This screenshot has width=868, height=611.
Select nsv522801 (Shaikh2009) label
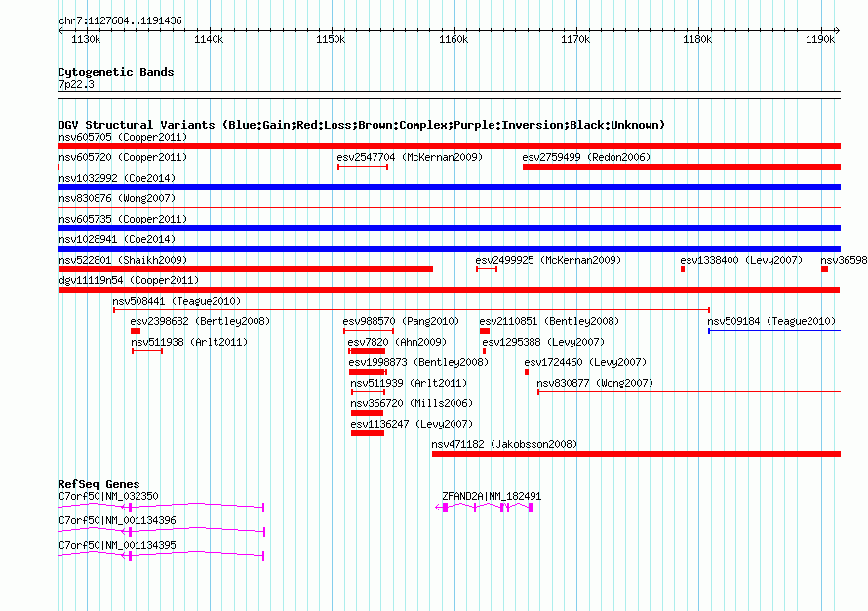point(123,260)
